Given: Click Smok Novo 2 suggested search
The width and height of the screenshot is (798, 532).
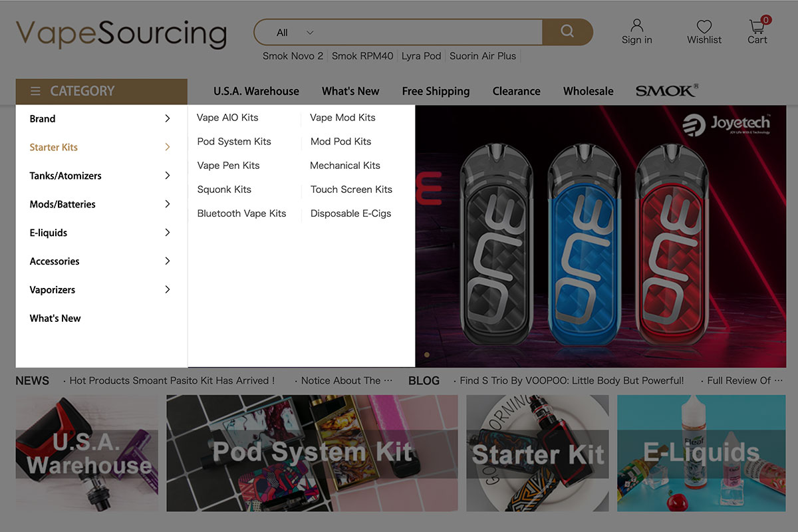Looking at the screenshot, I should [x=293, y=56].
